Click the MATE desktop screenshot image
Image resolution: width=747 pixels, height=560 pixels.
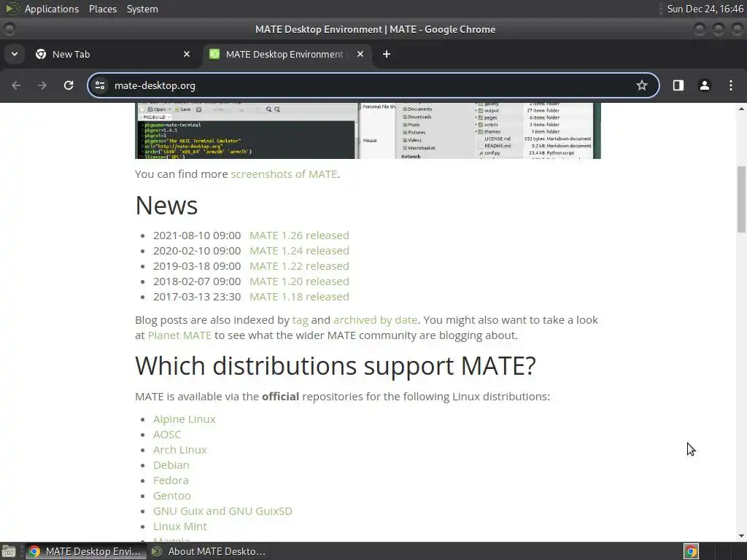[x=368, y=131]
